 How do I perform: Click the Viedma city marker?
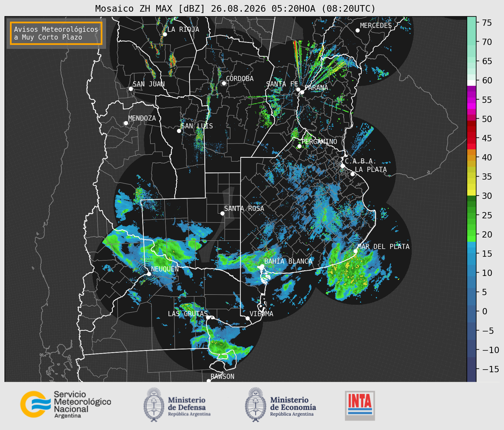(x=248, y=318)
